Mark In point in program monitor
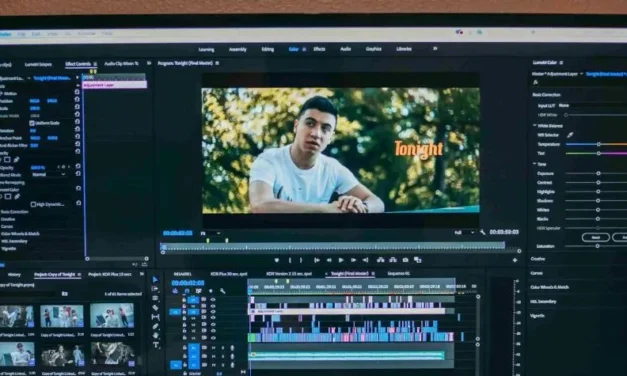Screen dimensions: 627x376 290,260
